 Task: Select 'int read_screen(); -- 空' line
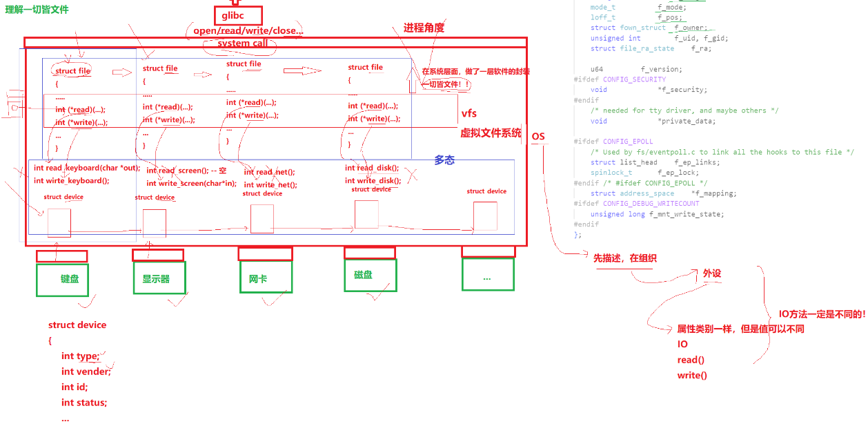pos(186,171)
